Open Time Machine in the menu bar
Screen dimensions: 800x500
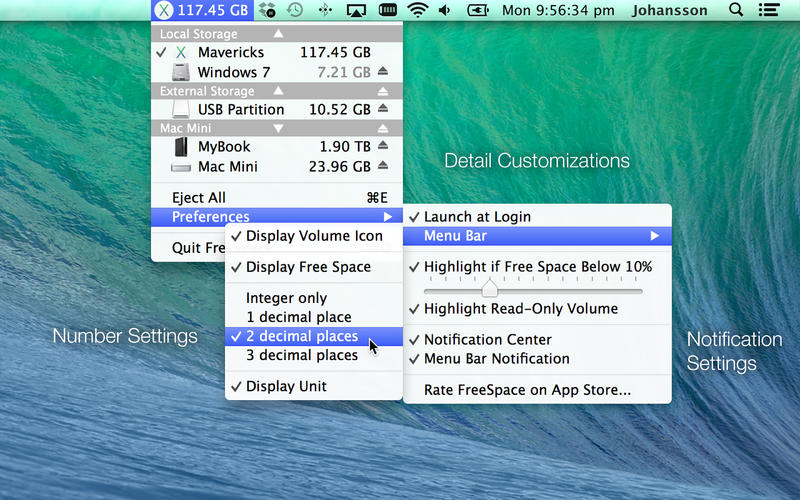(295, 11)
